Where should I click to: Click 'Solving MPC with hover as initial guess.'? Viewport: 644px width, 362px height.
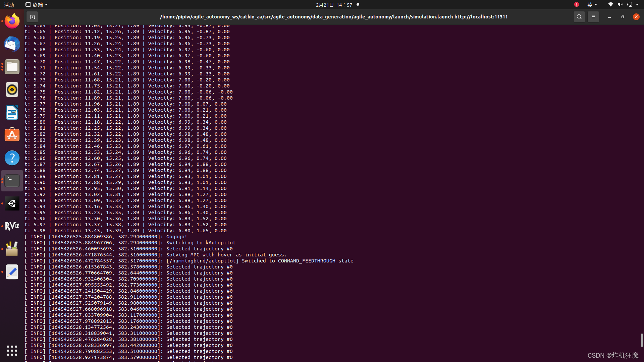pos(226,255)
